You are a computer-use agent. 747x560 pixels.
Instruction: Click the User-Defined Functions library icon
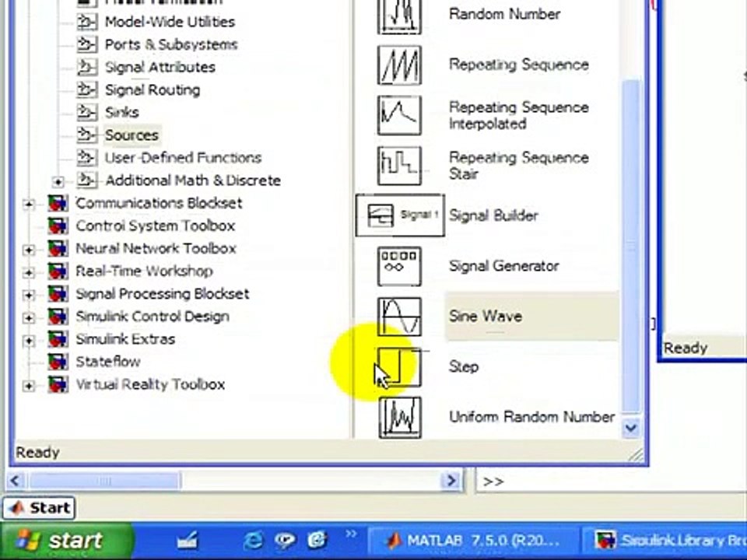(x=86, y=158)
